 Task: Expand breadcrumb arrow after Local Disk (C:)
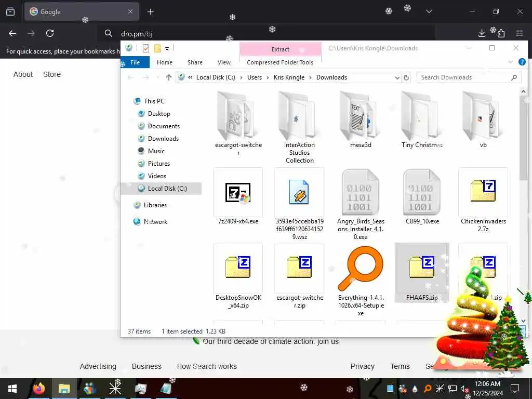[241, 78]
